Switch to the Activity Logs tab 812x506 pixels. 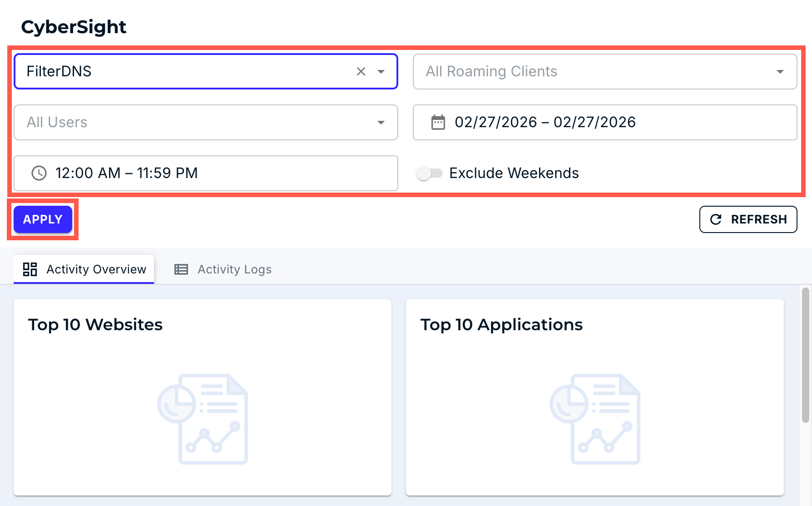(234, 269)
